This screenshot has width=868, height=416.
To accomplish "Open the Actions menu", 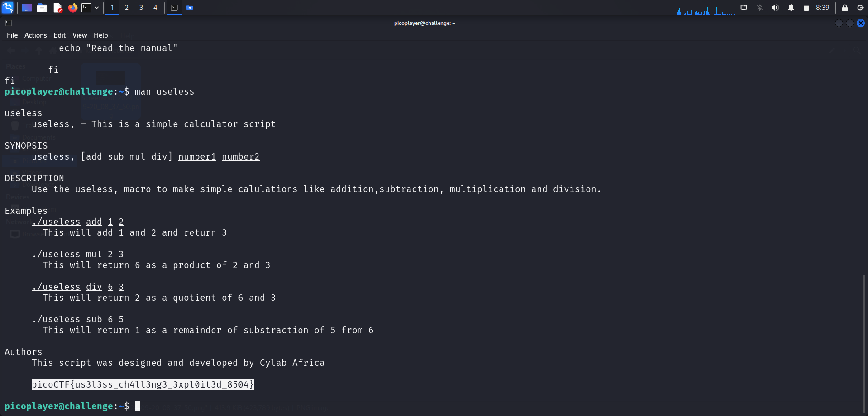I will (x=35, y=35).
